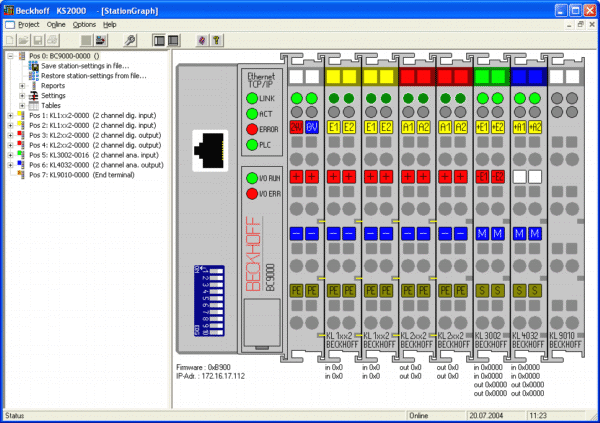Screen dimensions: 600x423
Task: Expand Pos 2 KL1xx2 node
Action: 10,126
